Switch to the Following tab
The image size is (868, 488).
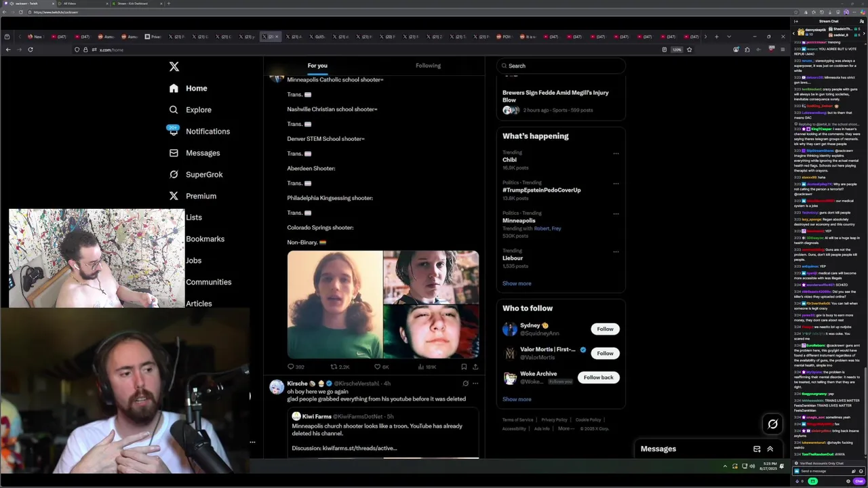point(428,66)
